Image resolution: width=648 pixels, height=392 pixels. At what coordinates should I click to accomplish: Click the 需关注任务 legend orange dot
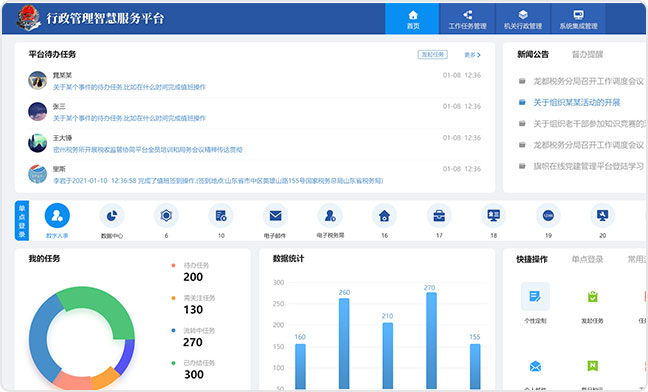[x=173, y=298]
